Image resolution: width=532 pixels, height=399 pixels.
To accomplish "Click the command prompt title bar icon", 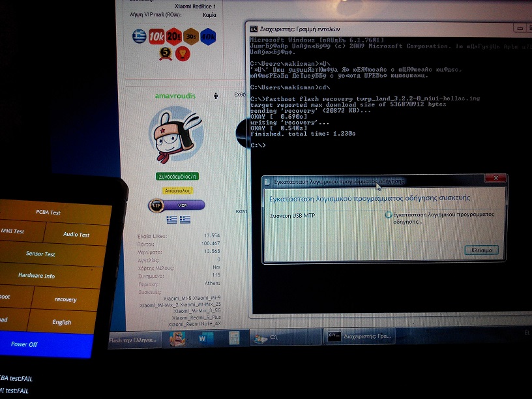I will (x=254, y=29).
